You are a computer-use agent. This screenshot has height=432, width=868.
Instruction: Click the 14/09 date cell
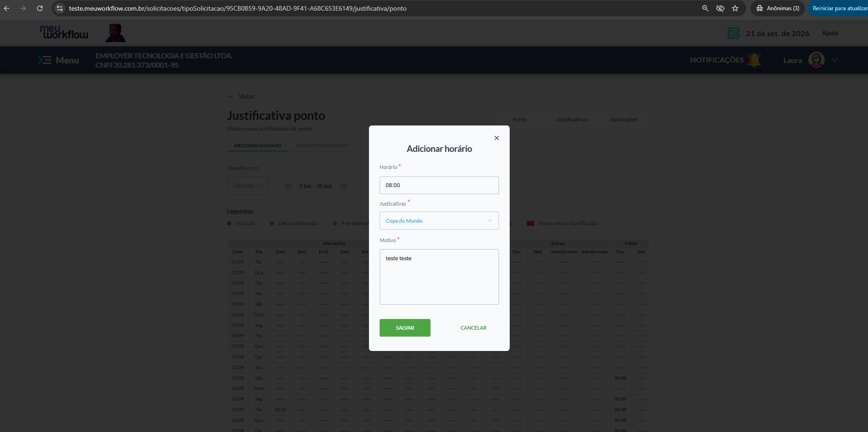[x=237, y=399]
